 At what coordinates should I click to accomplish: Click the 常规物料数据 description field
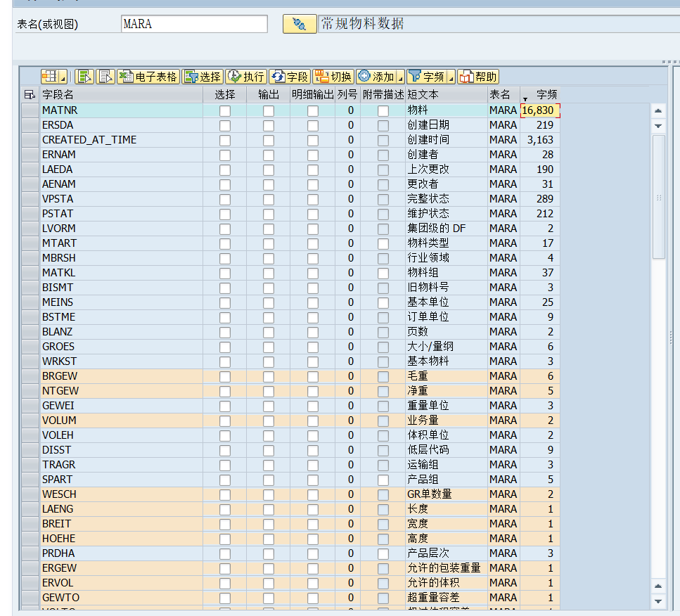(x=499, y=24)
